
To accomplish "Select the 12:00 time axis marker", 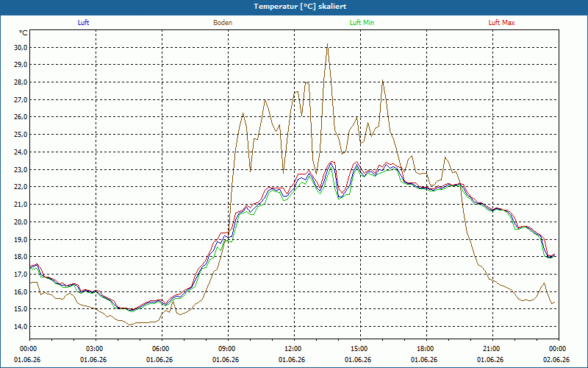I will click(294, 348).
